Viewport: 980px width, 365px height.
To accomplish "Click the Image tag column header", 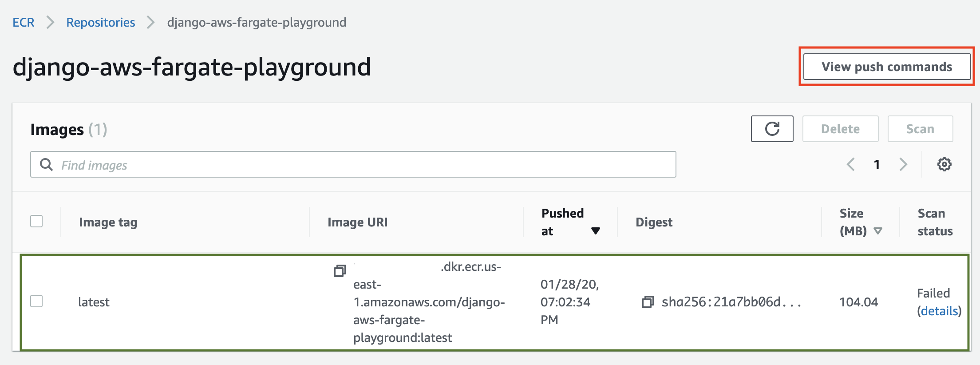I will coord(108,222).
